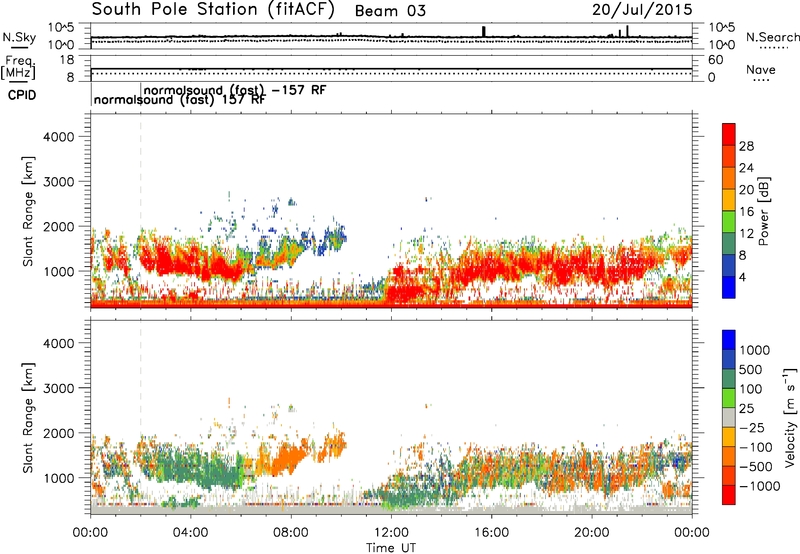Click frequency axis tick '18'

67,60
